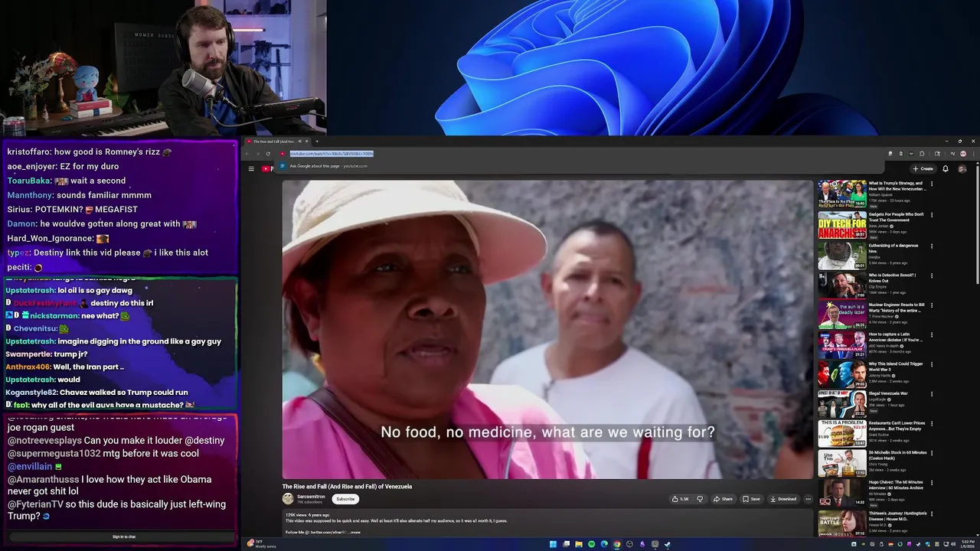Screen dimensions: 980x551
Task: Switch to 'The Rise and Fall' browser tab
Action: tap(277, 141)
